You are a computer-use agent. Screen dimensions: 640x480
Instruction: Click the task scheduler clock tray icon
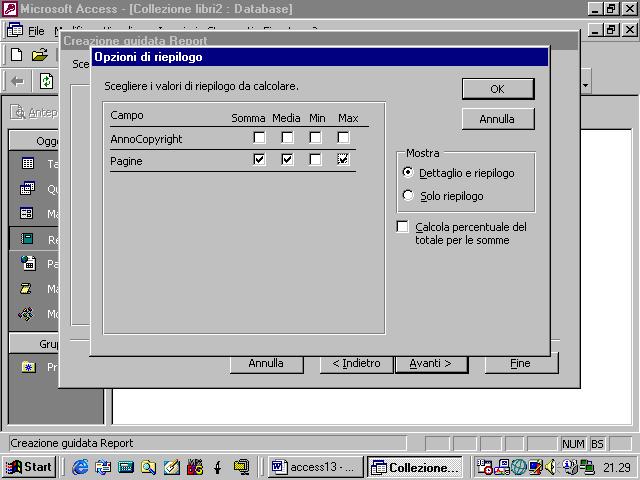(484, 467)
